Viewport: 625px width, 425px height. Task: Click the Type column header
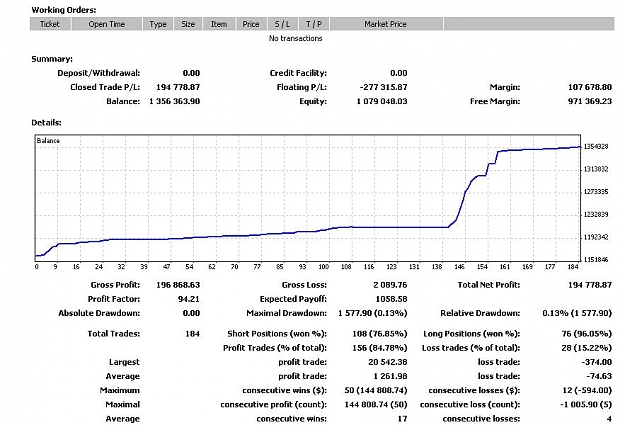click(x=158, y=24)
